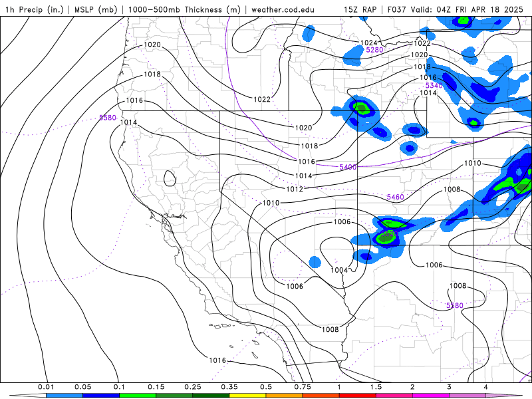Click the '1022' isobar label beside the 1024 label
The height and width of the screenshot is (399, 532).
pos(422,43)
